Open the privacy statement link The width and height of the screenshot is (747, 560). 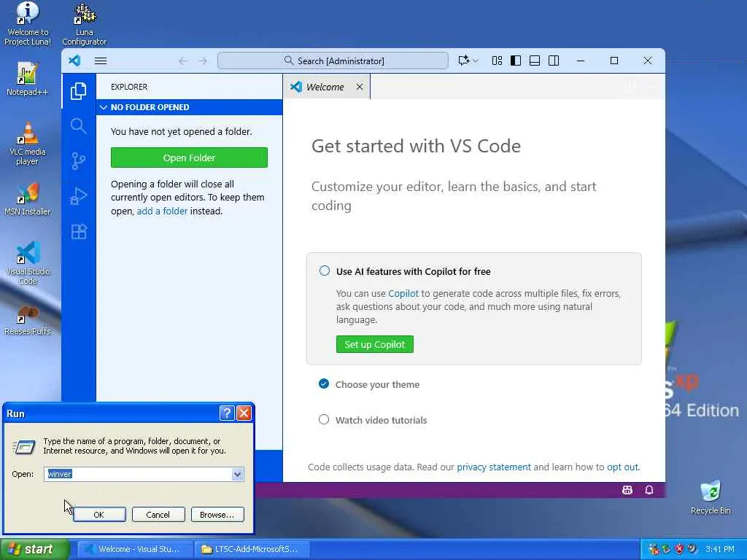click(494, 467)
